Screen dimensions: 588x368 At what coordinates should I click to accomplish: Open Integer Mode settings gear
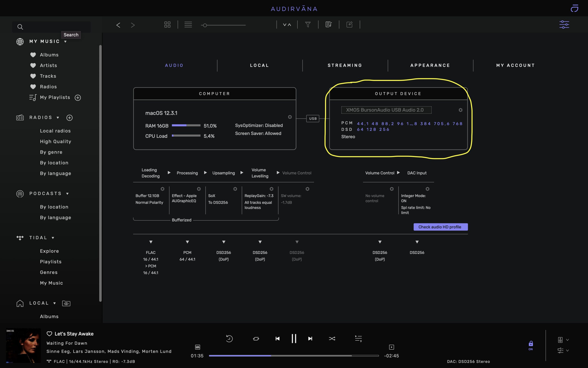click(427, 189)
